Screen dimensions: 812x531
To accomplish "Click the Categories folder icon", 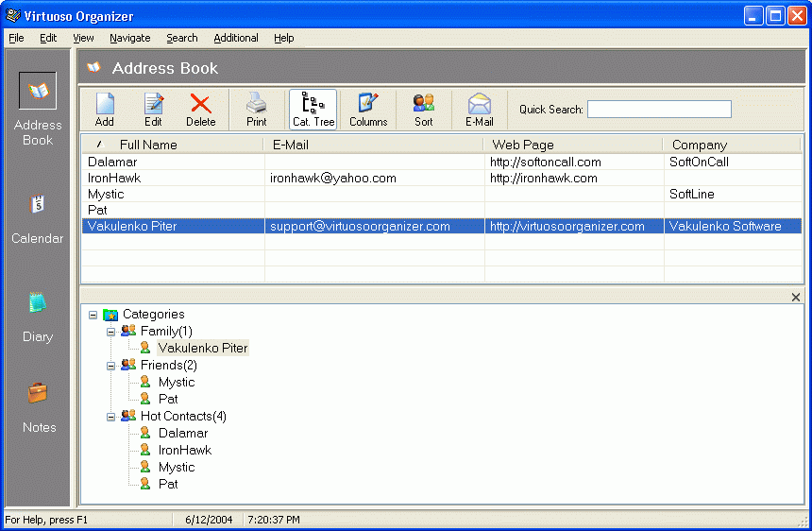I will (x=110, y=315).
